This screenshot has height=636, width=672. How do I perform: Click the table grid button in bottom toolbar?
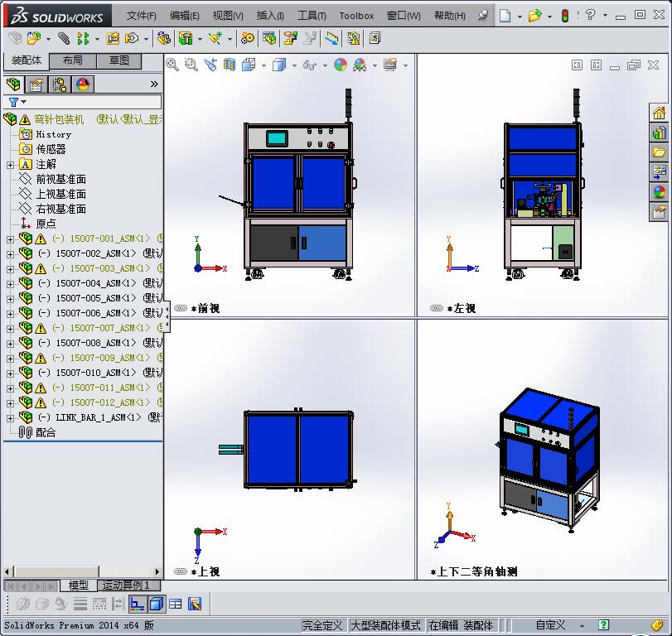pyautogui.click(x=176, y=605)
